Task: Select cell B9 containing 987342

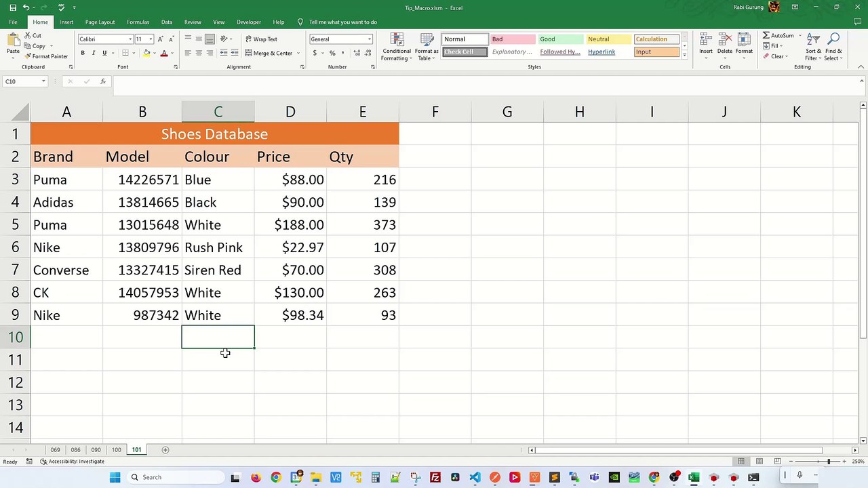Action: [142, 315]
